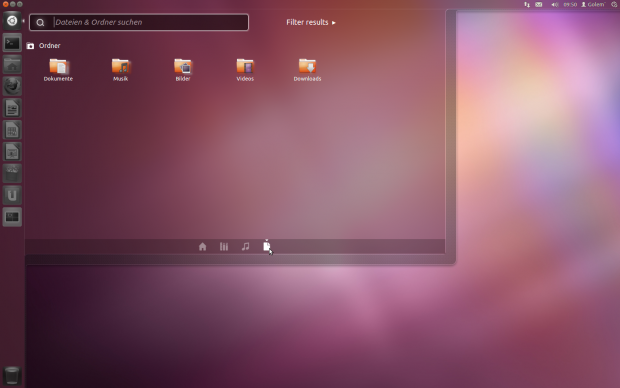Click the Dash maximize button
The height and width of the screenshot is (388, 620).
tap(19, 4)
